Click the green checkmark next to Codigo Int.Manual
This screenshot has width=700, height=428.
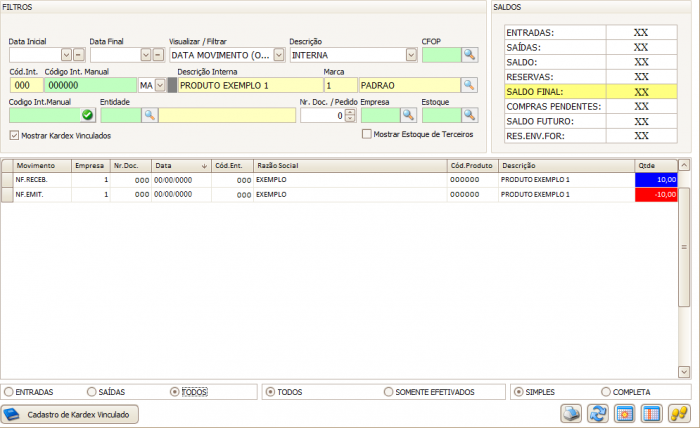coord(88,116)
